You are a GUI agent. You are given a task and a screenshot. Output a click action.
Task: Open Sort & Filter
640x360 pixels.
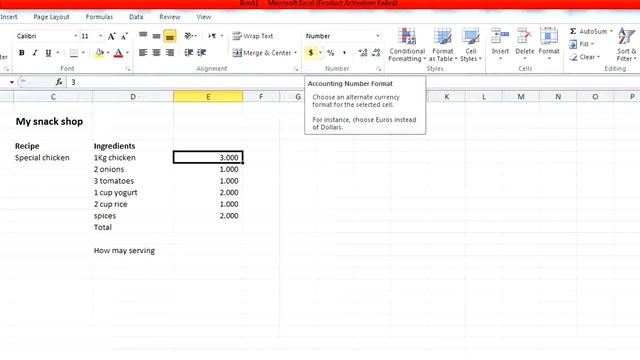627,44
